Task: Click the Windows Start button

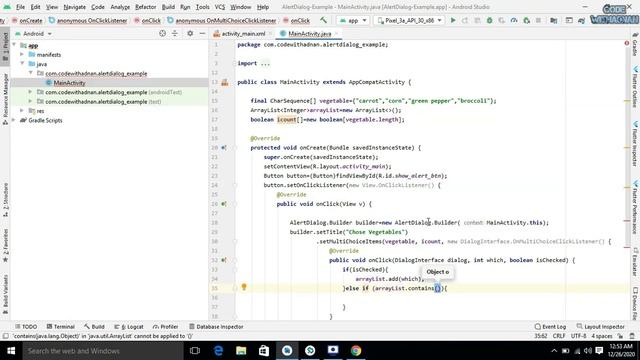Action: [x=11, y=351]
